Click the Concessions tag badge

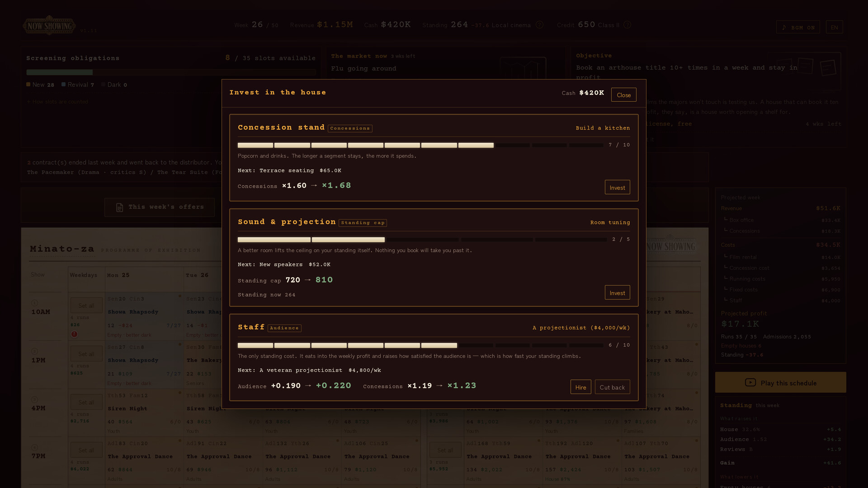click(x=350, y=128)
